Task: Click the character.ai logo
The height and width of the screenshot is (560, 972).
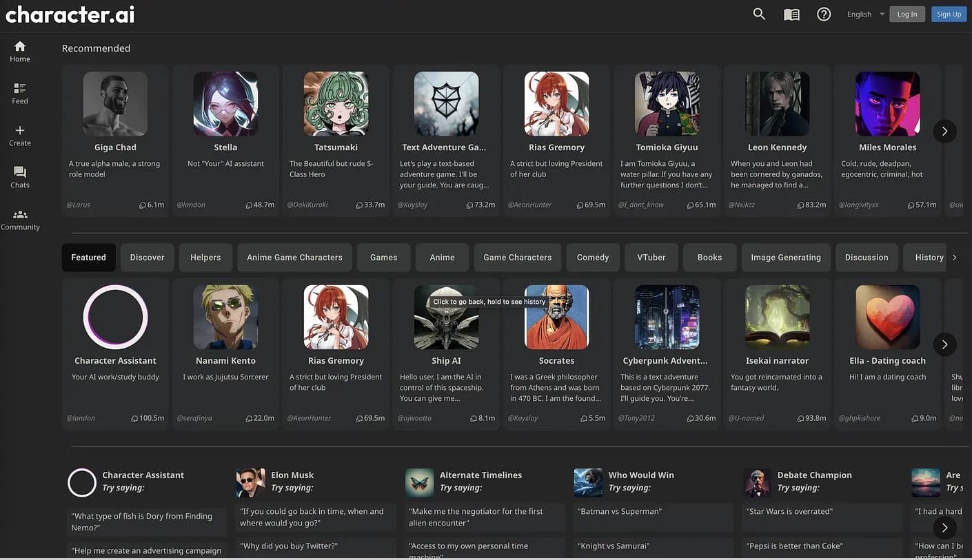Action: click(x=70, y=14)
